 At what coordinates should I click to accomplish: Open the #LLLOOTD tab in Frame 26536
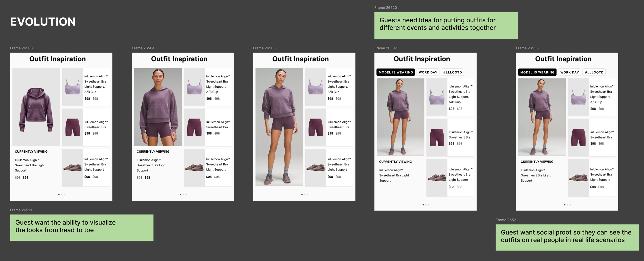pyautogui.click(x=594, y=72)
